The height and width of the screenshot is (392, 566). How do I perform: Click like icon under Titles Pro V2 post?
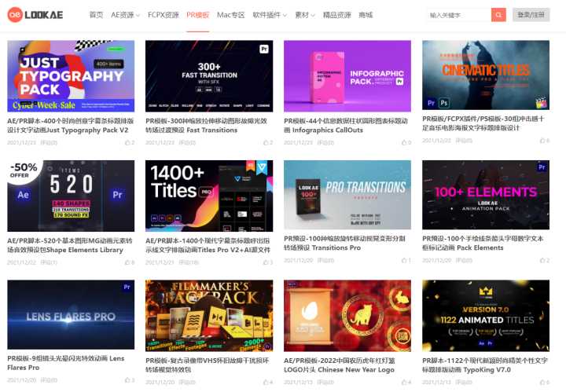coord(266,262)
